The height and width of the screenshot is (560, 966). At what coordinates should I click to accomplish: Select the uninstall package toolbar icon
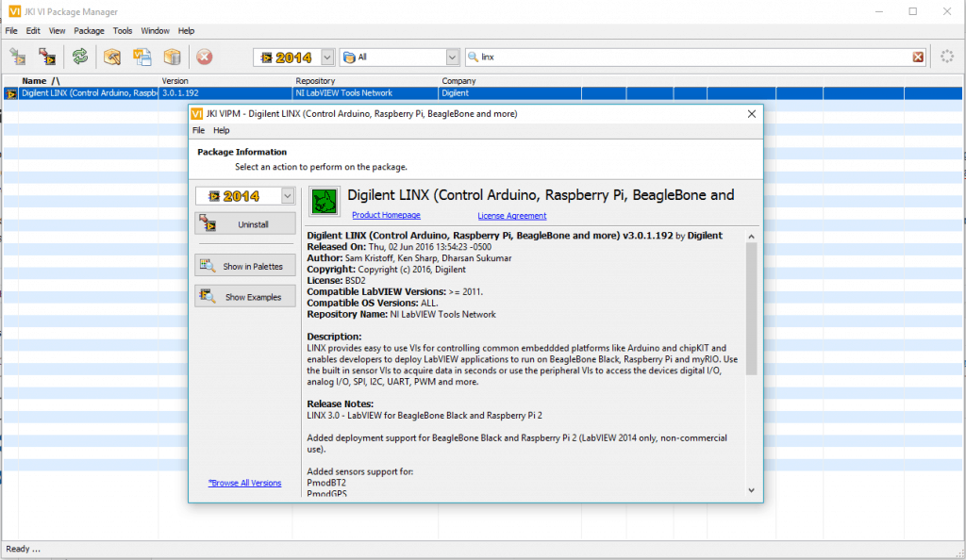pyautogui.click(x=47, y=57)
